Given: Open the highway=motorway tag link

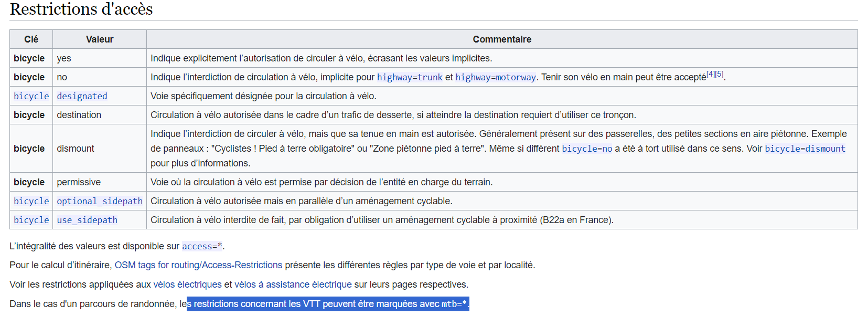Looking at the screenshot, I should point(496,77).
